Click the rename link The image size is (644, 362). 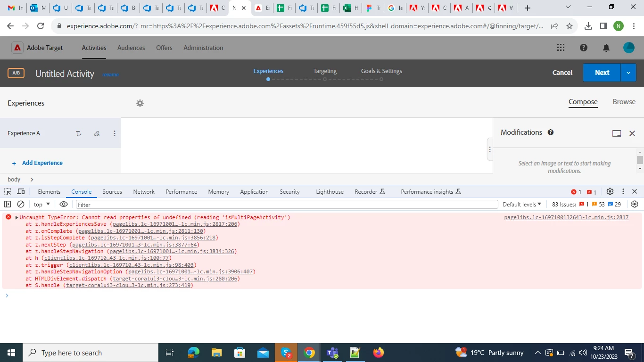click(x=110, y=74)
